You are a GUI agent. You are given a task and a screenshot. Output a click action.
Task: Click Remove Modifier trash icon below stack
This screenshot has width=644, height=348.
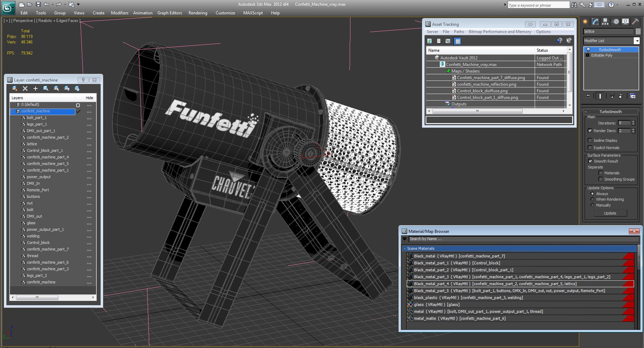tap(621, 96)
